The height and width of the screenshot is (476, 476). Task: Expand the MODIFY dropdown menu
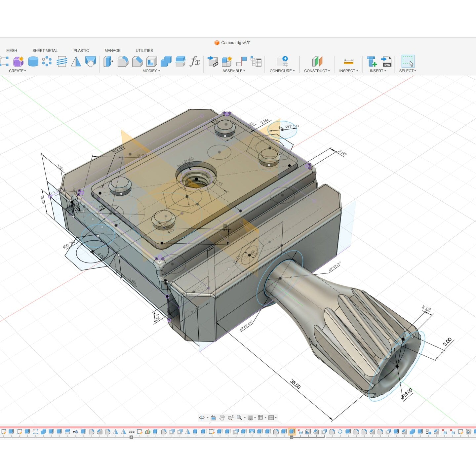click(151, 71)
